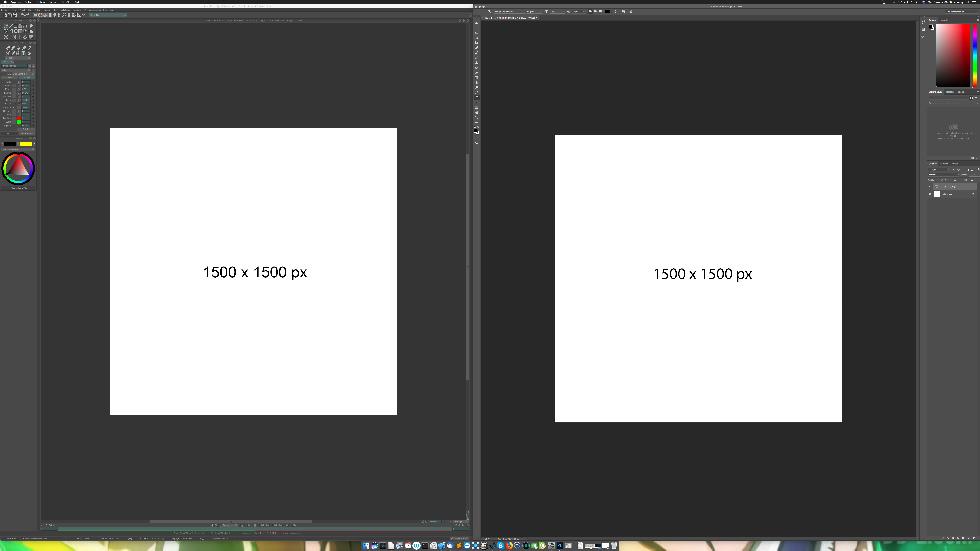Select the rectangle shape tool in TVPaint
980x551 pixels.
coord(16,26)
